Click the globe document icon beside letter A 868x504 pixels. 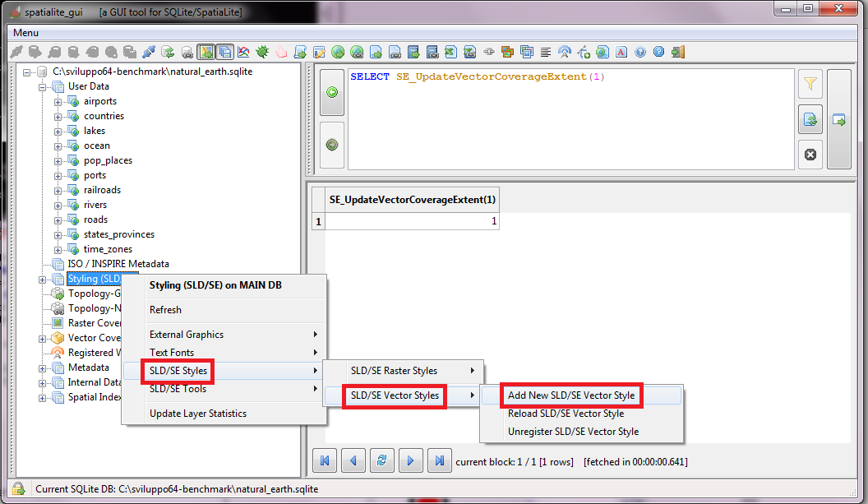click(603, 52)
